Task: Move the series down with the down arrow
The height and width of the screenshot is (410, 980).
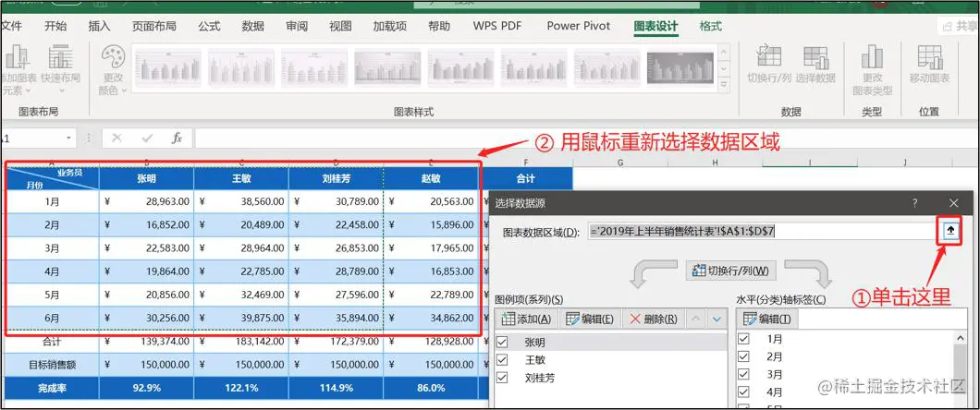Action: [717, 319]
